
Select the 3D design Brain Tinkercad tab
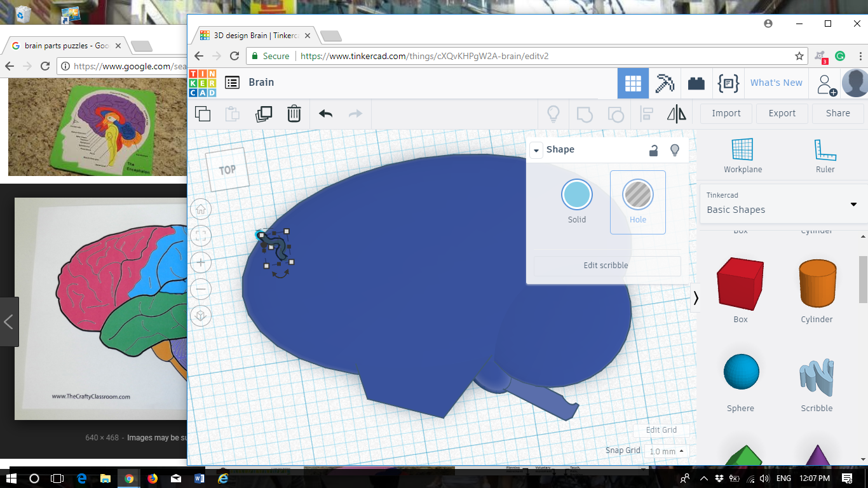point(254,36)
